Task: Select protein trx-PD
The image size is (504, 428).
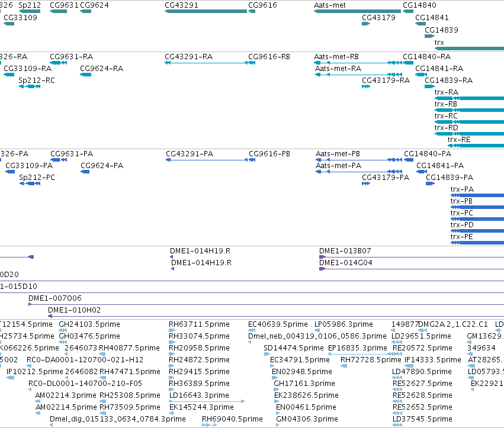Action: (x=462, y=225)
